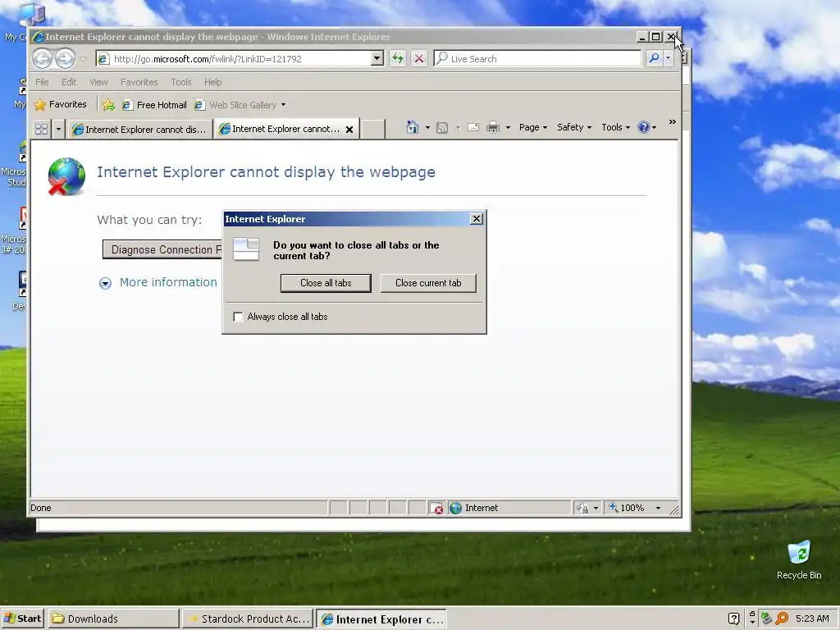Click the Start button
Screen dimensions: 840x630
point(23,619)
